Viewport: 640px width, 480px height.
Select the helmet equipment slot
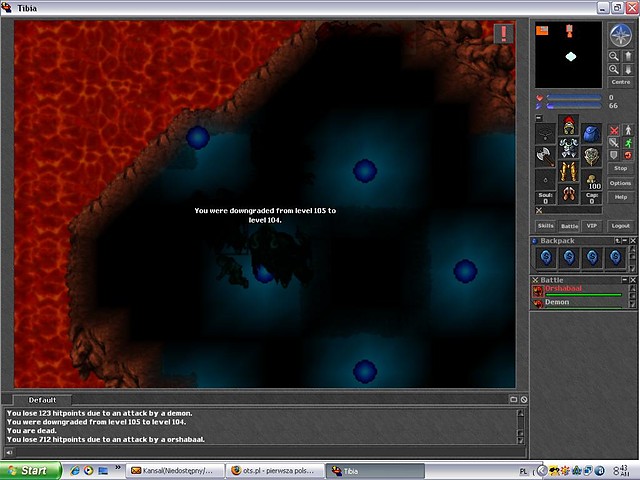pyautogui.click(x=568, y=125)
